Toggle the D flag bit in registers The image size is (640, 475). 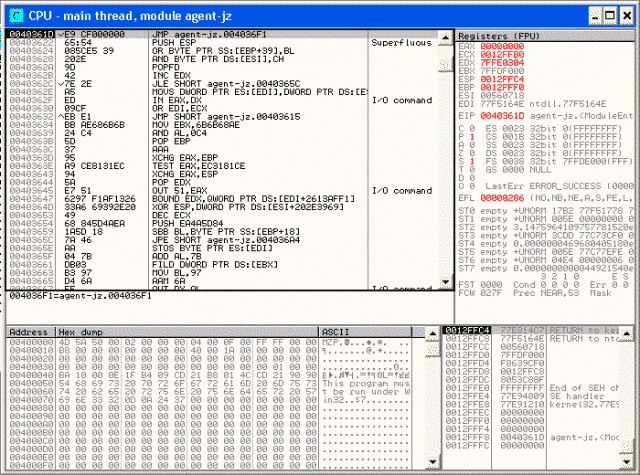(472, 178)
